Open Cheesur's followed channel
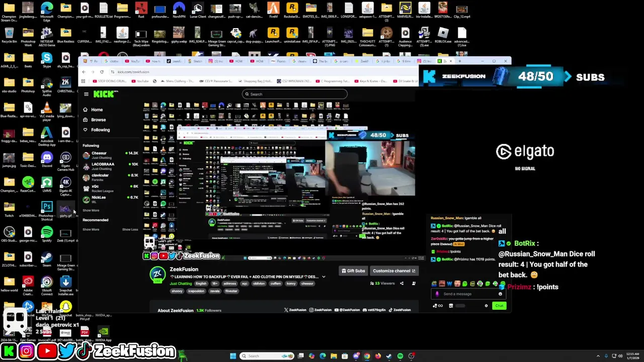 tap(111, 155)
